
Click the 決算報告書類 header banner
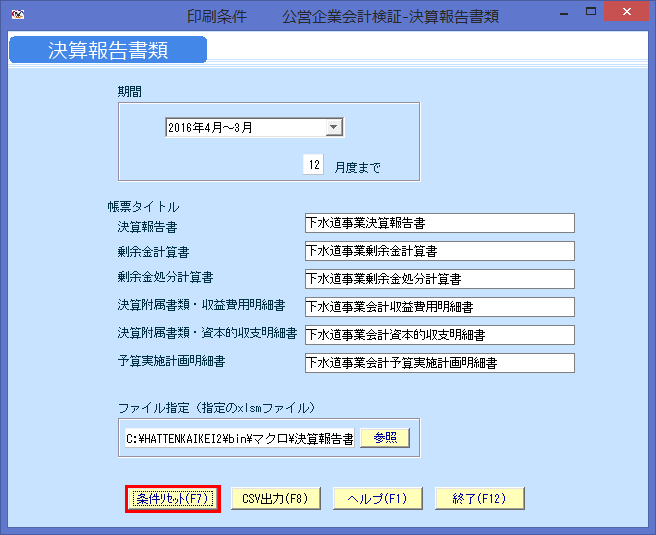(x=108, y=50)
